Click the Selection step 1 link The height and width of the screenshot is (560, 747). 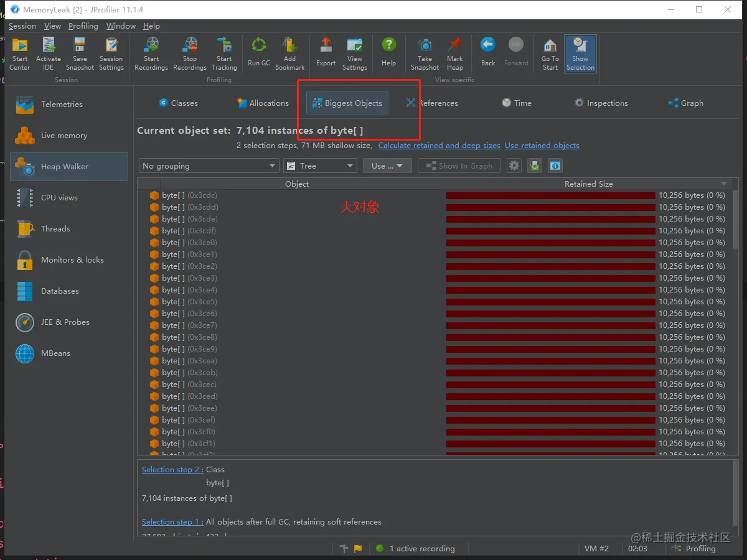172,522
